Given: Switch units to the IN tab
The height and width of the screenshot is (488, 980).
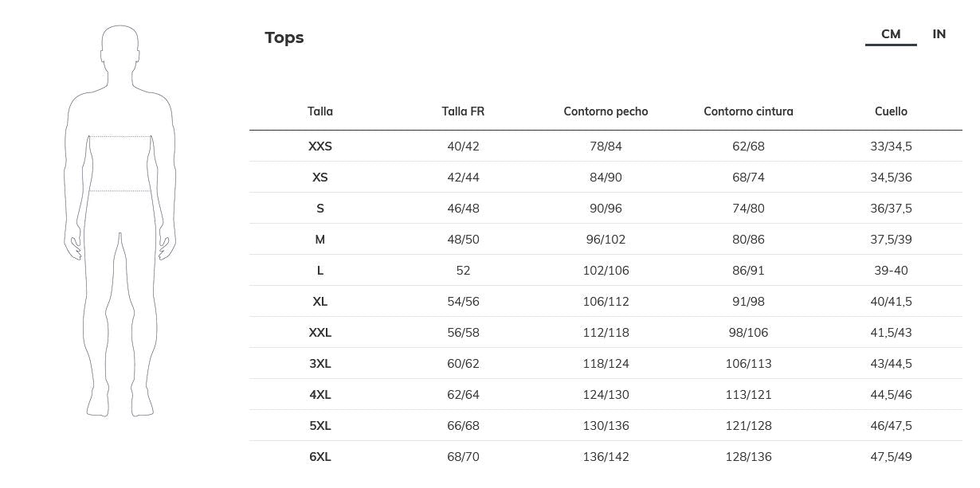Looking at the screenshot, I should [939, 34].
